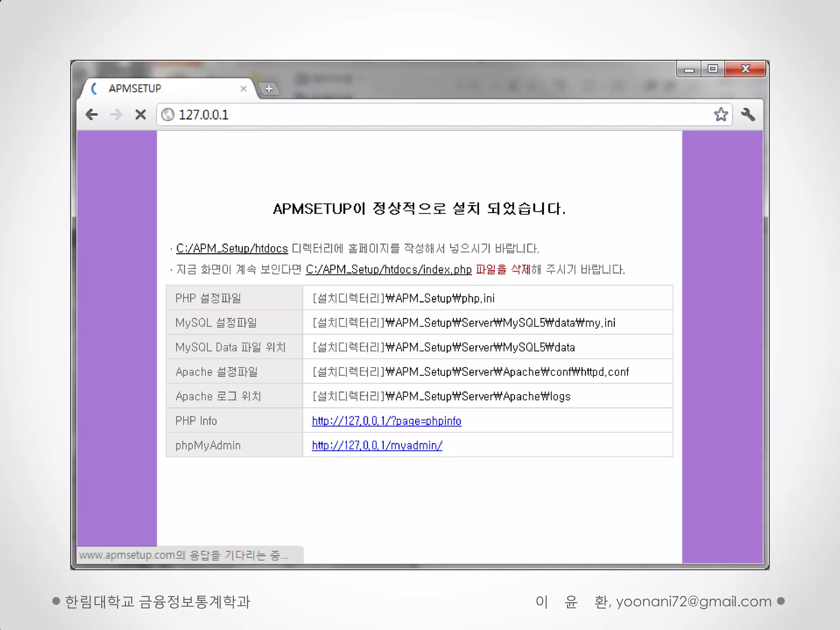Click the 'MySQL Data 파일 위치' row label
Screen dimensions: 840x630
tap(231, 347)
